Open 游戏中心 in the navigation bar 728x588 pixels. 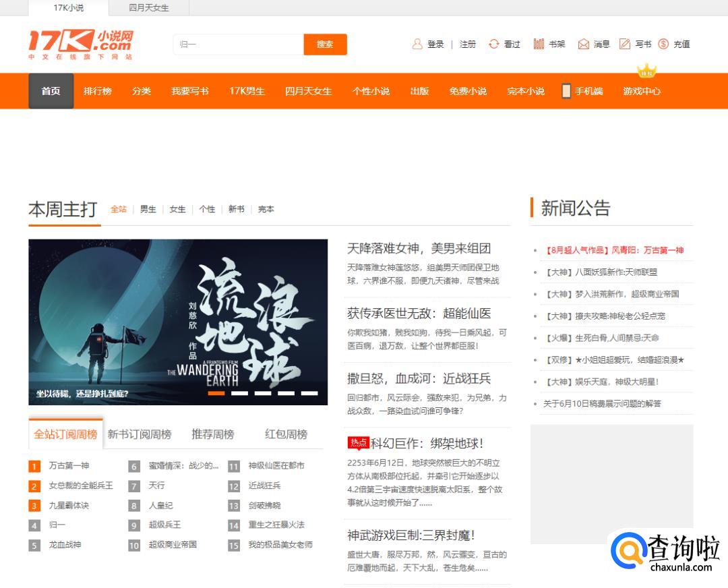[x=642, y=91]
